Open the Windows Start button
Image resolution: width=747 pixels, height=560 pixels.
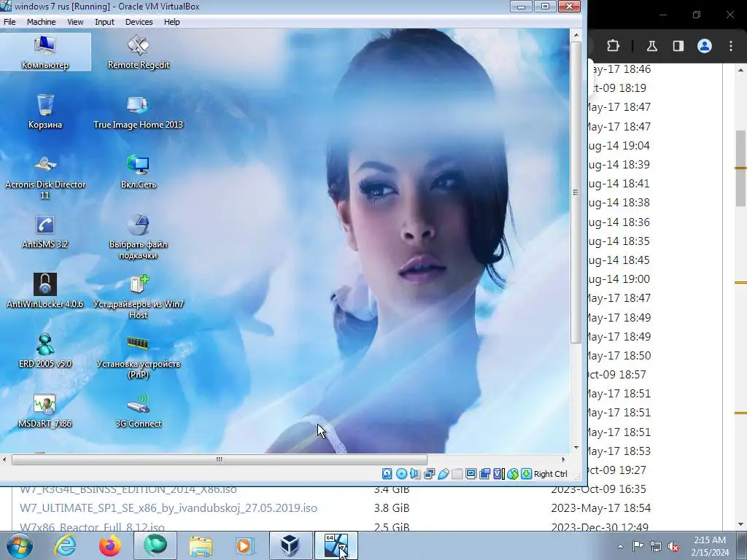pyautogui.click(x=20, y=545)
